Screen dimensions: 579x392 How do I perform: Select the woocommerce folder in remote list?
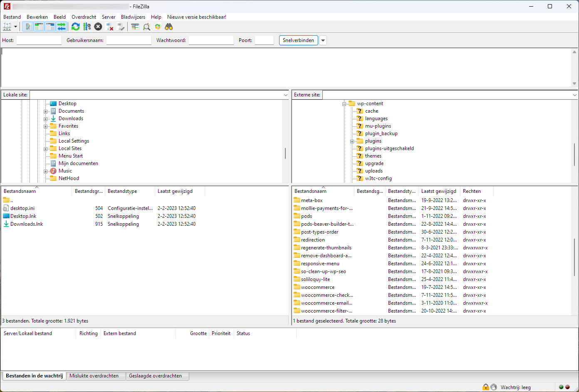coord(318,287)
